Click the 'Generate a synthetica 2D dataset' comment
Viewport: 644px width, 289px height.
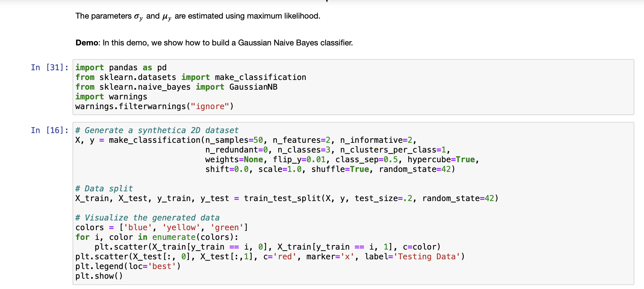157,130
